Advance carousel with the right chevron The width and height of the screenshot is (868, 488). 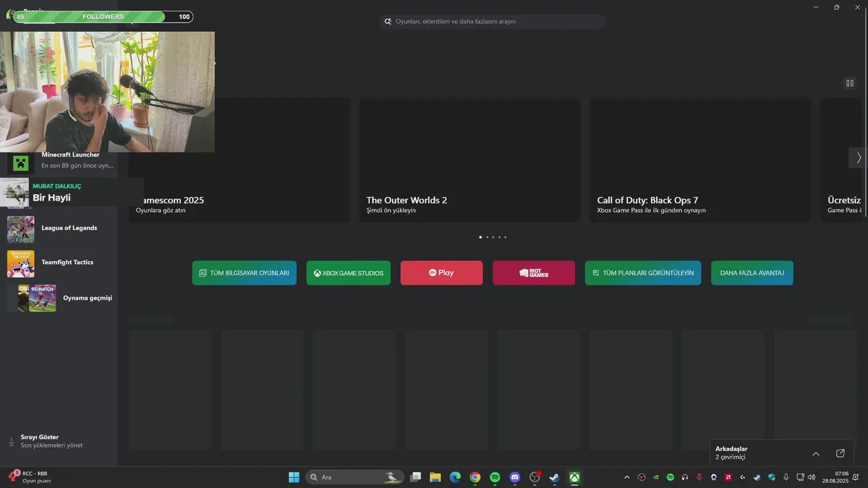tap(859, 158)
